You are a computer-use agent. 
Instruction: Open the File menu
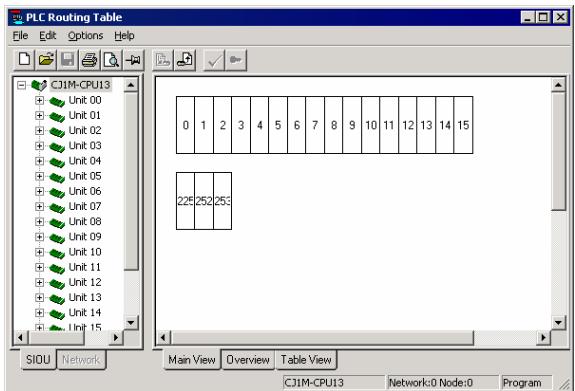pos(20,36)
